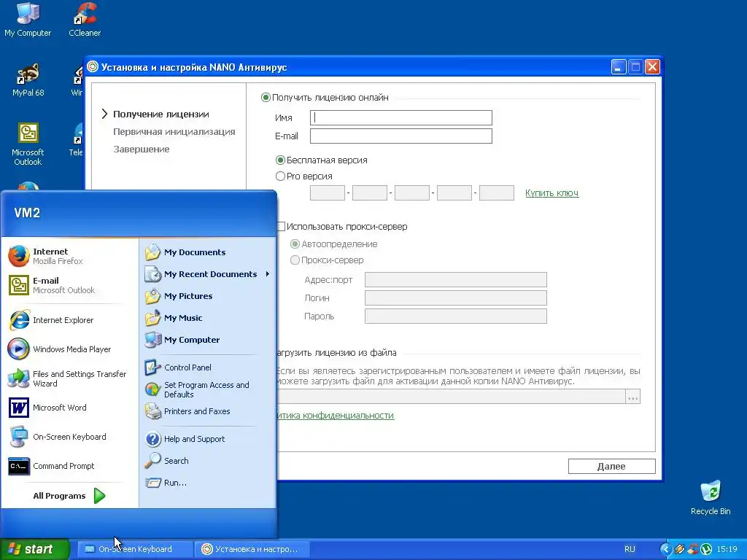Select My Computer desktop icon

point(28,20)
